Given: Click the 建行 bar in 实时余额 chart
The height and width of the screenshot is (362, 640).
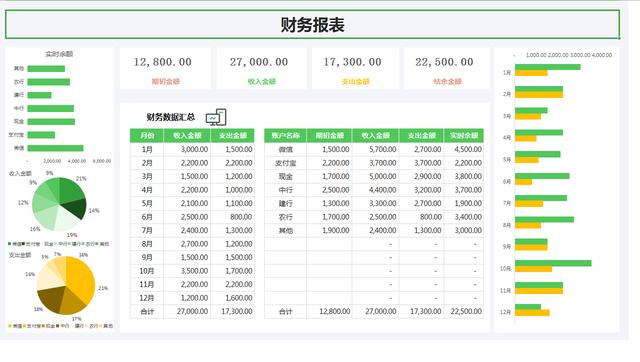Looking at the screenshot, I should 39,95.
